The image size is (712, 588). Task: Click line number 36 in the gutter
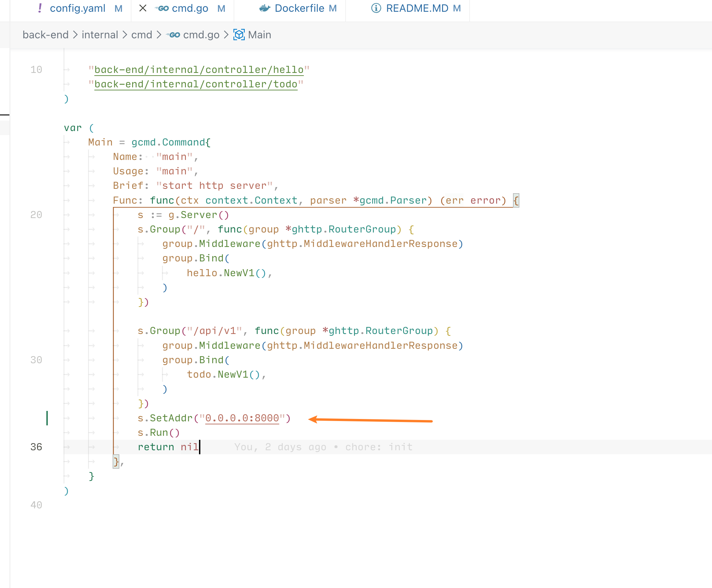[x=36, y=447]
